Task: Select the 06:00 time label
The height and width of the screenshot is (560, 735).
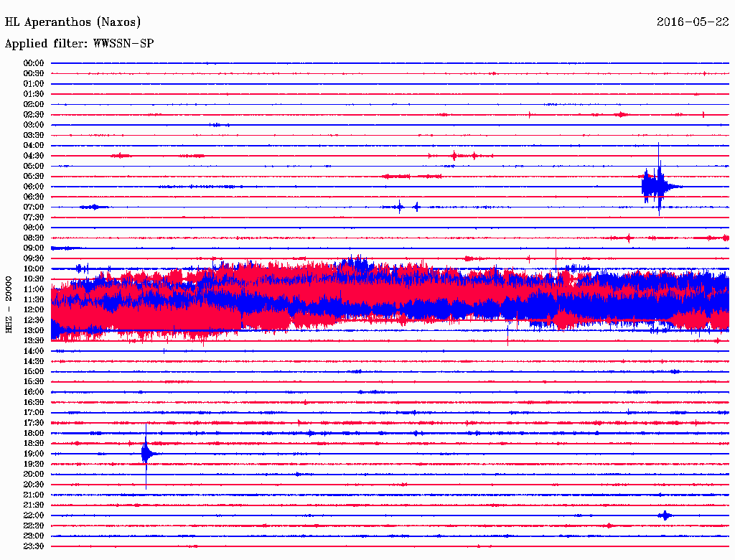Action: (34, 186)
